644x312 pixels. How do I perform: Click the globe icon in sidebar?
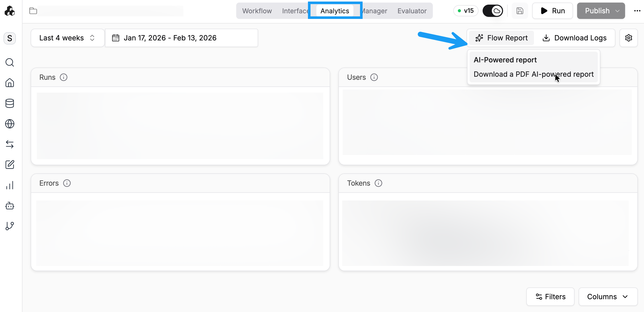pyautogui.click(x=10, y=124)
